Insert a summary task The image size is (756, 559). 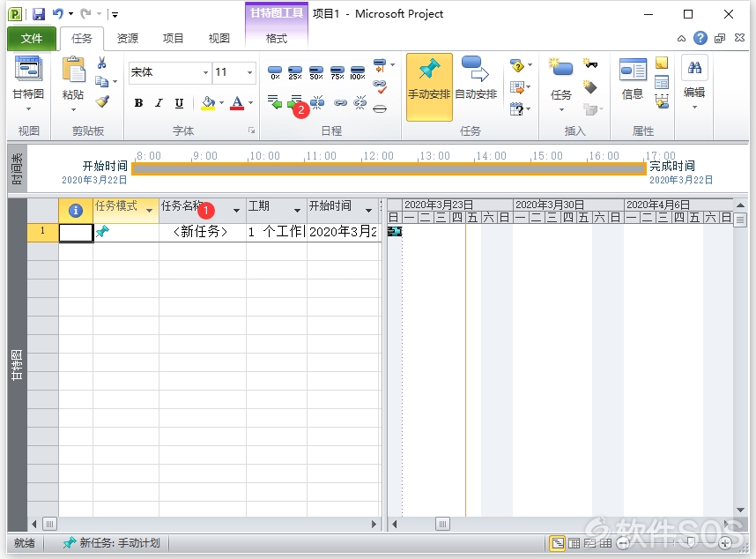tap(590, 63)
